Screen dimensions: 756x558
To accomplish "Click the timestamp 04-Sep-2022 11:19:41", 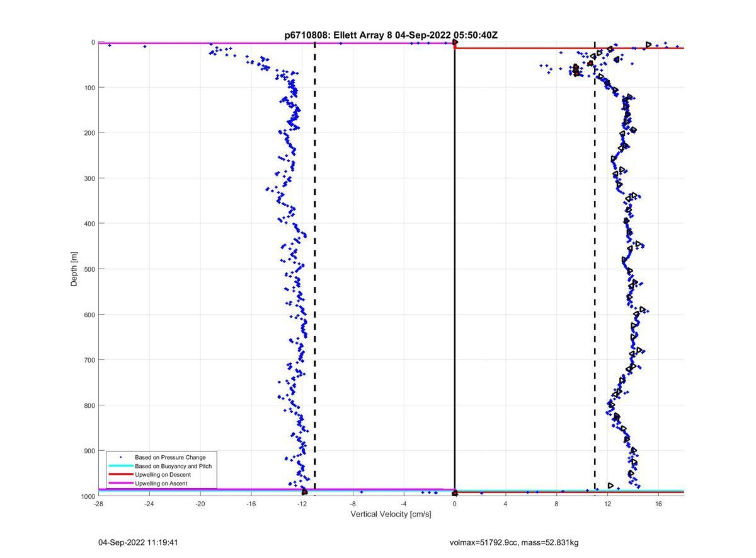I will [138, 542].
